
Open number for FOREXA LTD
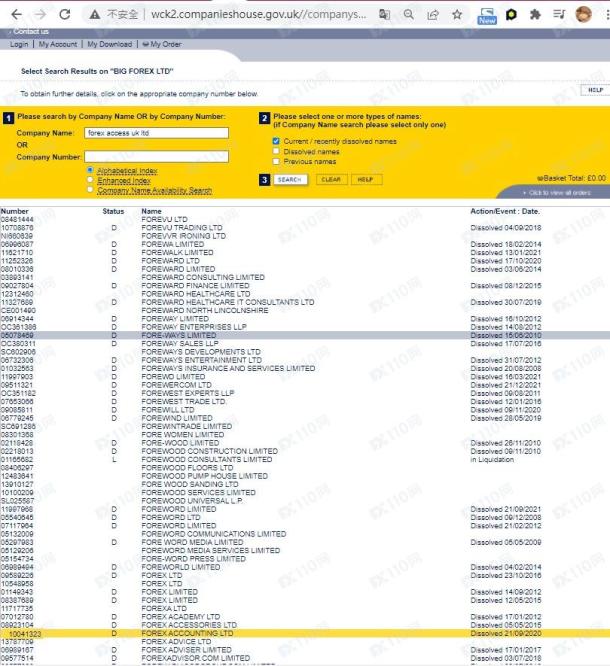(17, 609)
